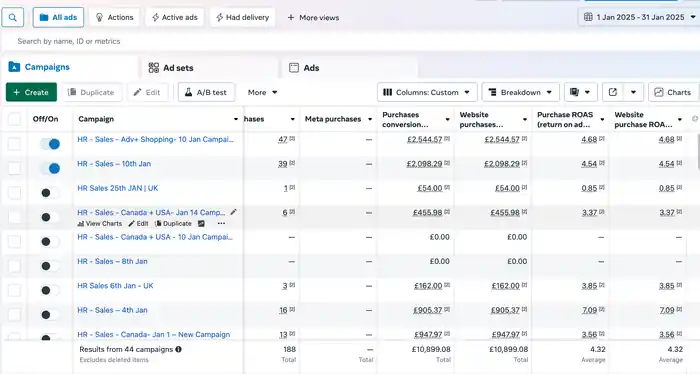Check the box for HR Sales 25th JAN UK
Viewport: 700px width, 374px height.
(x=14, y=192)
